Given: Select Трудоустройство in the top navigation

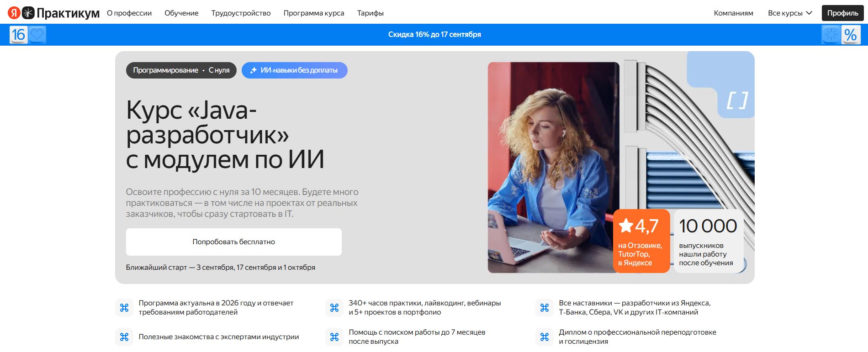Looking at the screenshot, I should [x=241, y=13].
